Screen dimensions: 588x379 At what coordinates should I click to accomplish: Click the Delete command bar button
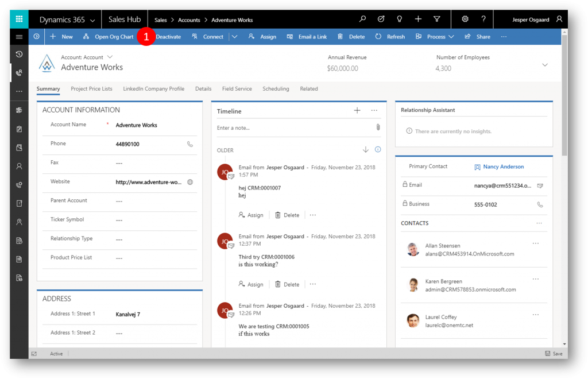pos(351,37)
